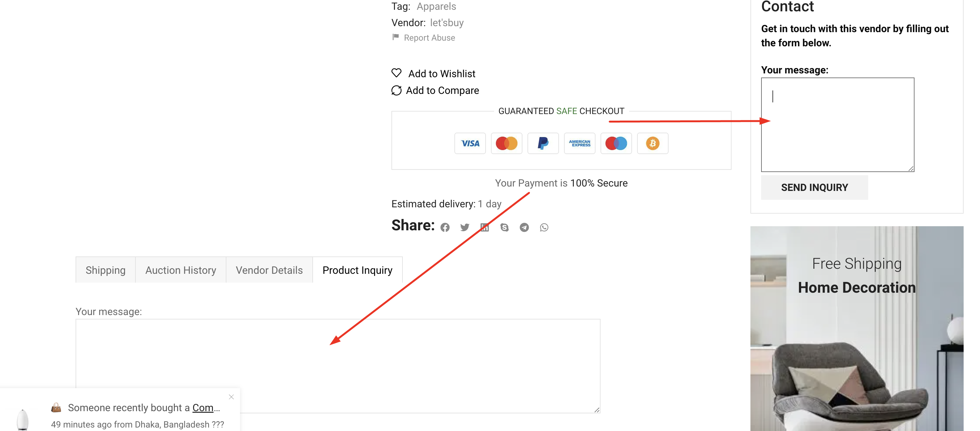980x431 pixels.
Task: Share product on Facebook icon
Action: click(x=445, y=227)
